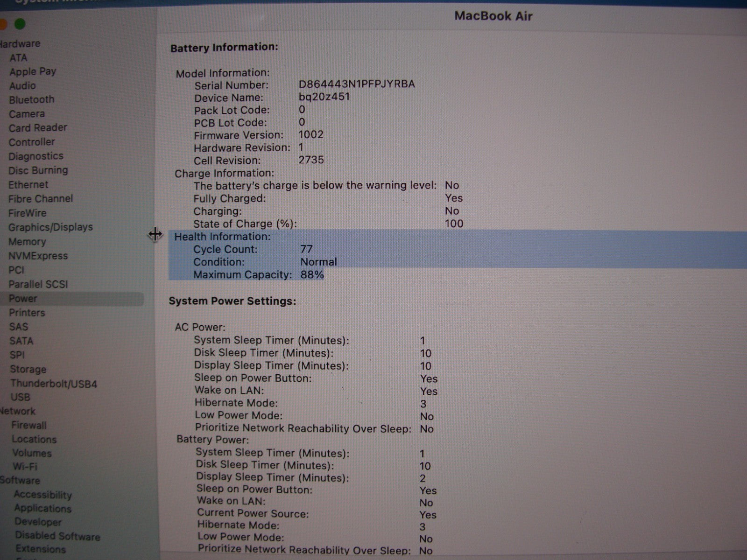The height and width of the screenshot is (560, 747).
Task: Collapse the Network category header
Action: click(x=18, y=411)
